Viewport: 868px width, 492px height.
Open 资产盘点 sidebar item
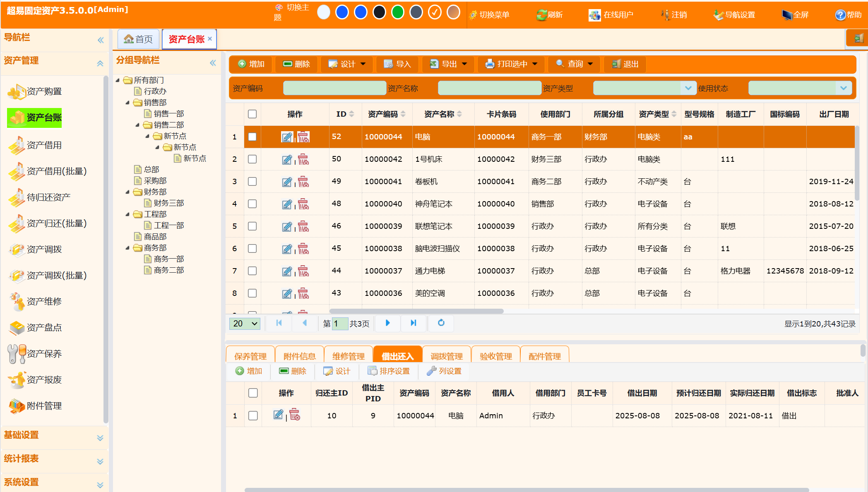pos(35,328)
